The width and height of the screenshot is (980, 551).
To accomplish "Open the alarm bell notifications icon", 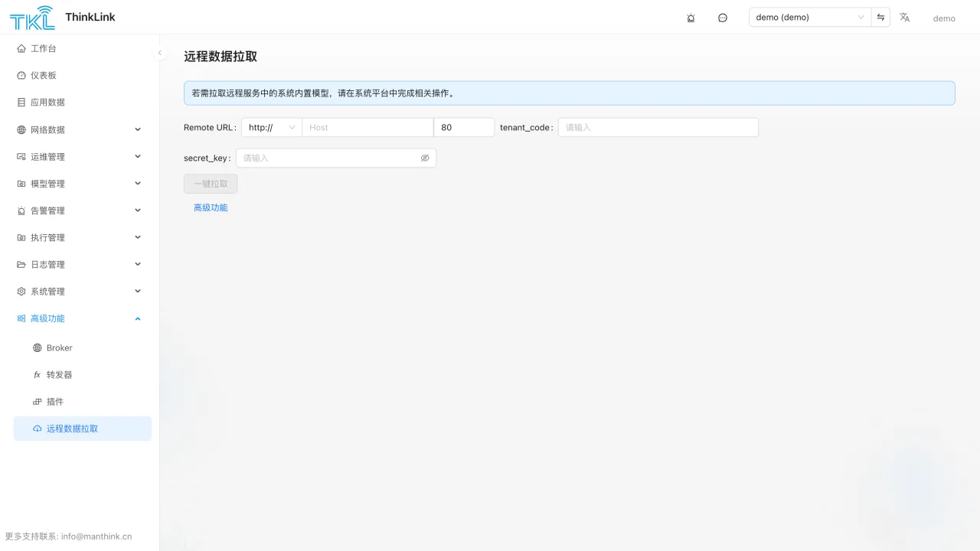I will 691,18.
